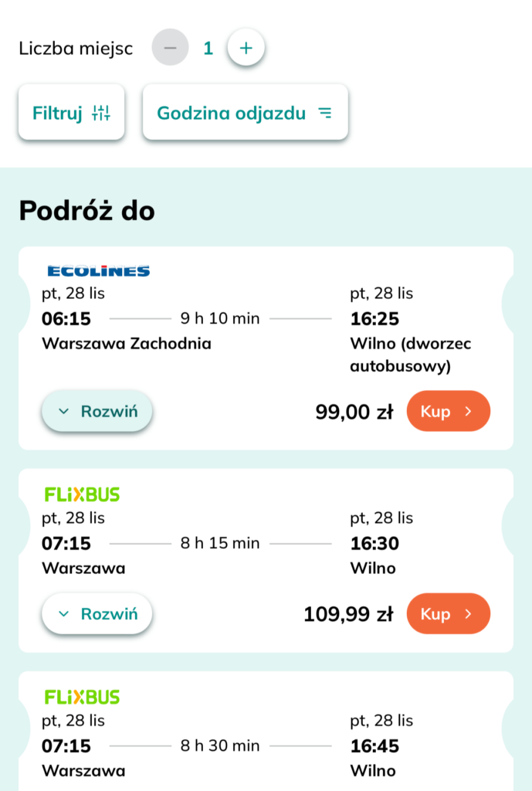
Task: Increase seat count with plus button
Action: (246, 48)
